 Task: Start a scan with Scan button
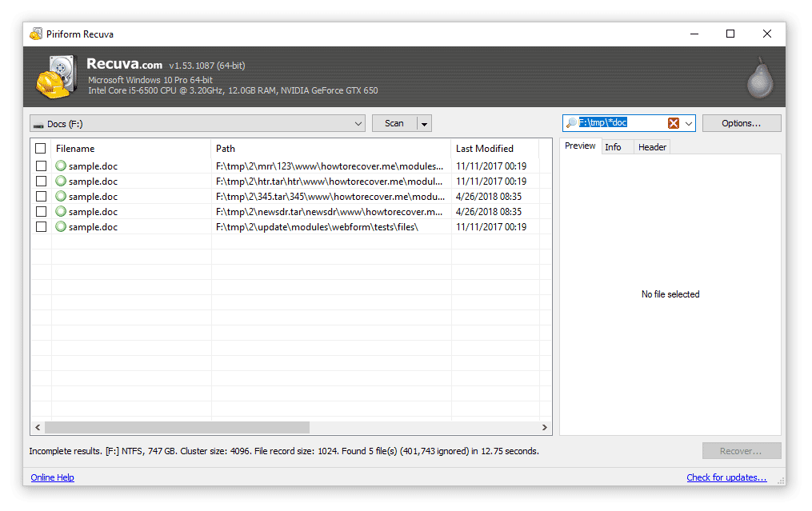pyautogui.click(x=394, y=124)
